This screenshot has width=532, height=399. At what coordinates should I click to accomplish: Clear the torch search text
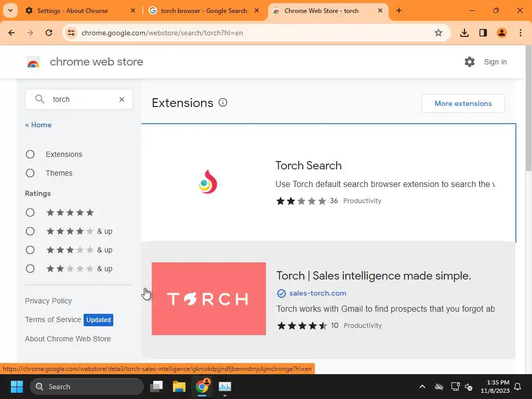click(122, 99)
